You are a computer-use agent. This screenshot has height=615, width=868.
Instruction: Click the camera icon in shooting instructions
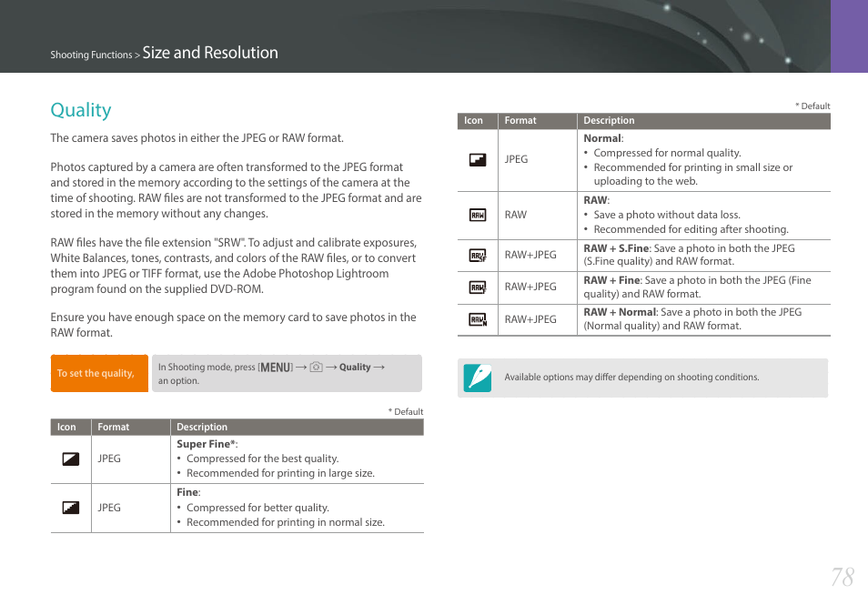[316, 367]
